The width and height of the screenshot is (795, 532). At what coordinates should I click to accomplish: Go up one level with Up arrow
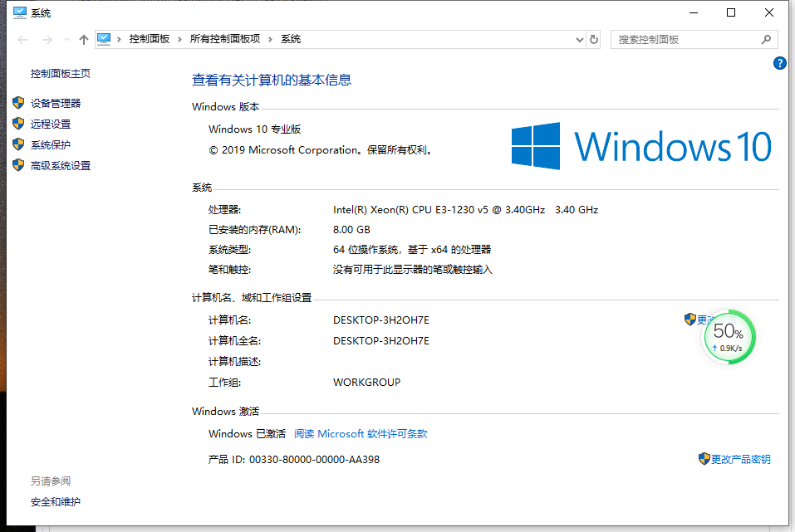click(84, 40)
